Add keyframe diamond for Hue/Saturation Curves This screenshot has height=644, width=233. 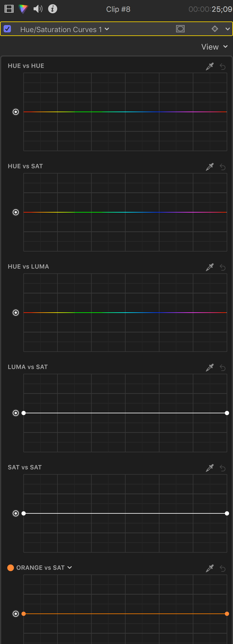click(215, 29)
